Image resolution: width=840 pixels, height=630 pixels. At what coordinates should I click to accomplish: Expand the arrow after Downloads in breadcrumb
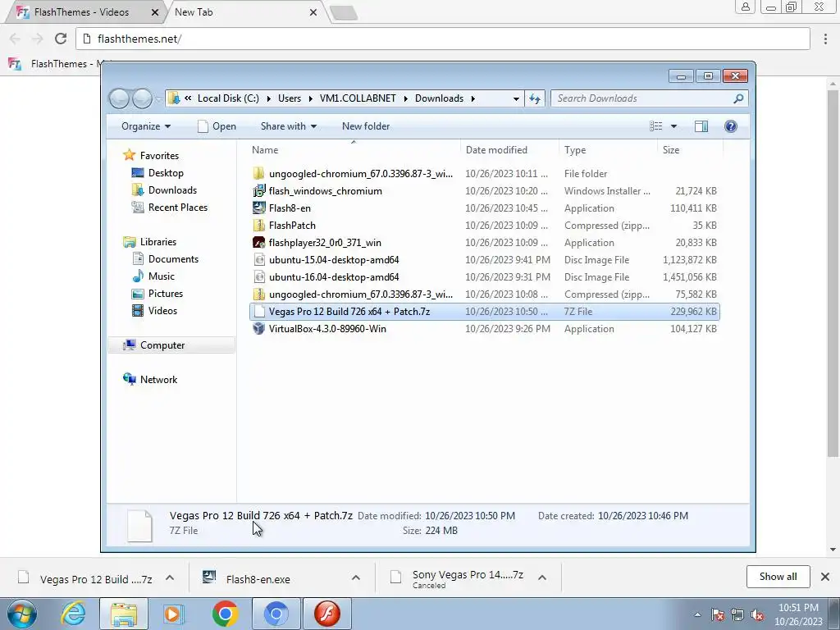coord(473,98)
